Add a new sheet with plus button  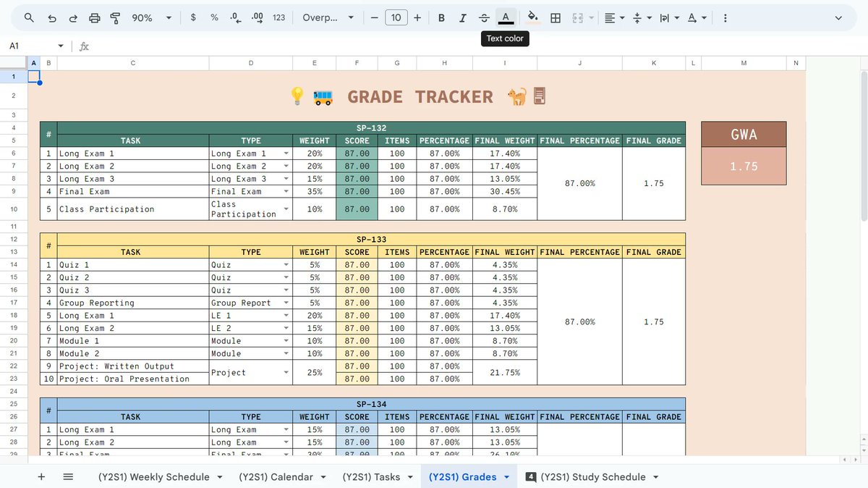[41, 476]
